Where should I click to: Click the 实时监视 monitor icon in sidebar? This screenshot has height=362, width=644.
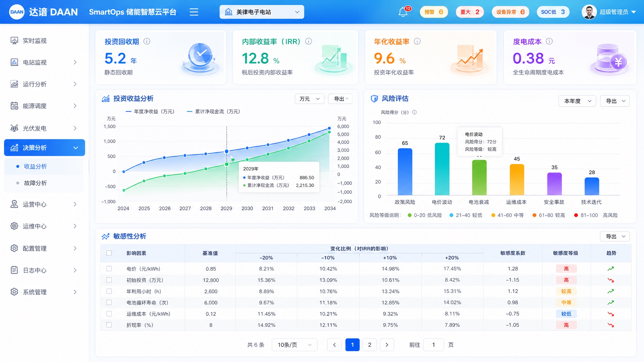pyautogui.click(x=14, y=41)
